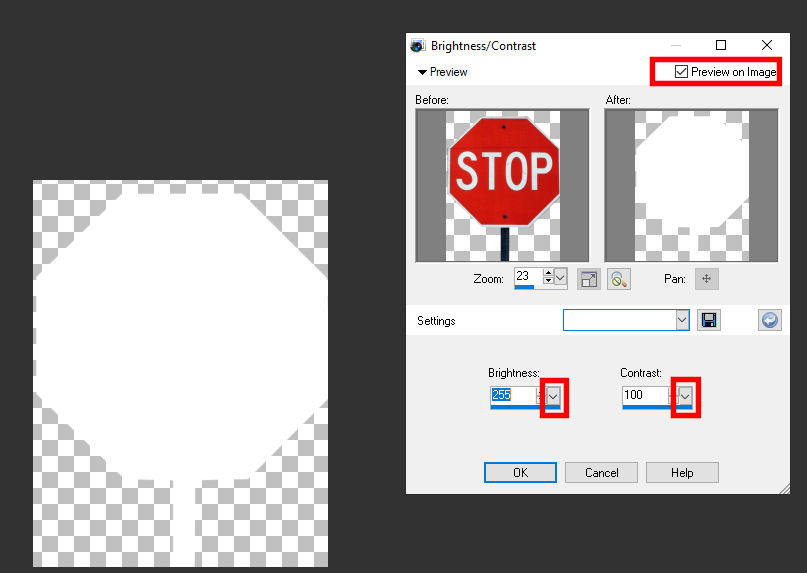This screenshot has height=573, width=807.
Task: Increase Zoom with the up spinner arrow
Action: click(548, 273)
